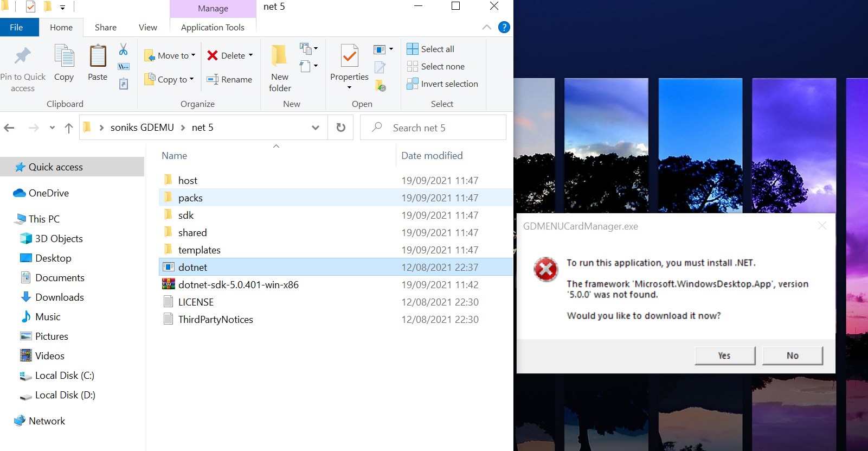Viewport: 868px width, 451px height.
Task: Click the Copy icon in Clipboard group
Action: [x=64, y=56]
